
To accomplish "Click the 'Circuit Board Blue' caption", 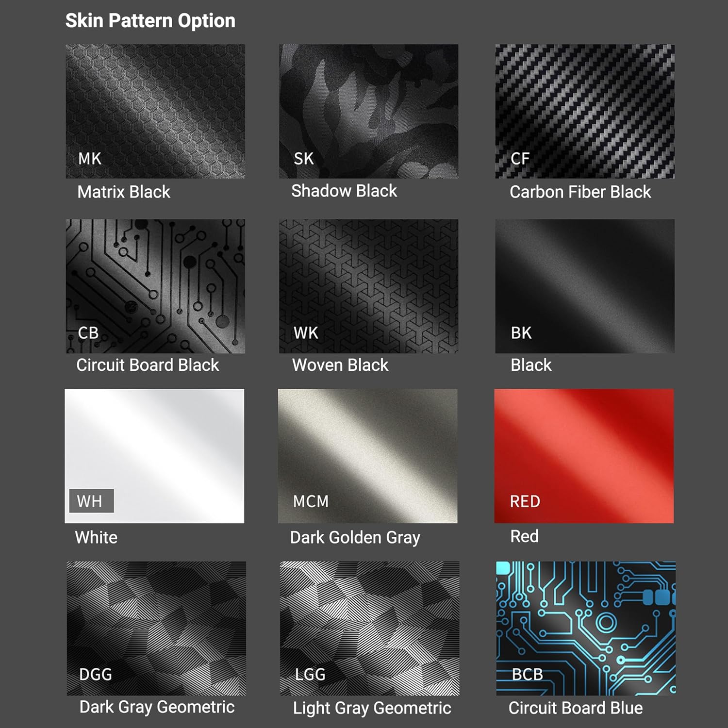I will [x=576, y=708].
